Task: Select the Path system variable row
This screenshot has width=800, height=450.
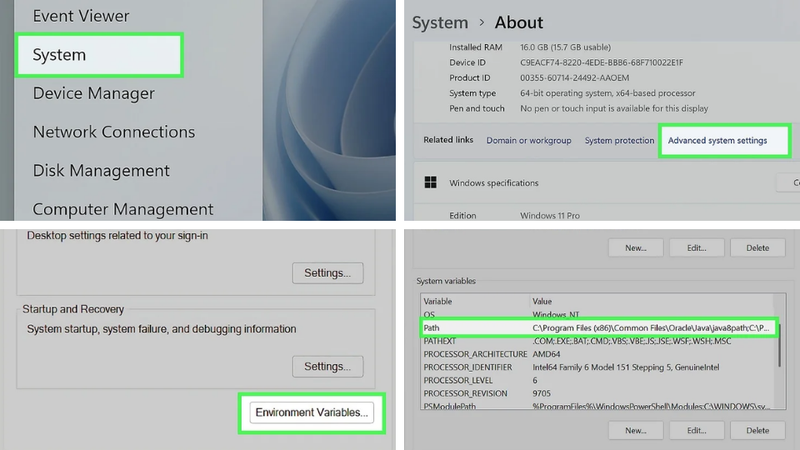Action: point(598,328)
